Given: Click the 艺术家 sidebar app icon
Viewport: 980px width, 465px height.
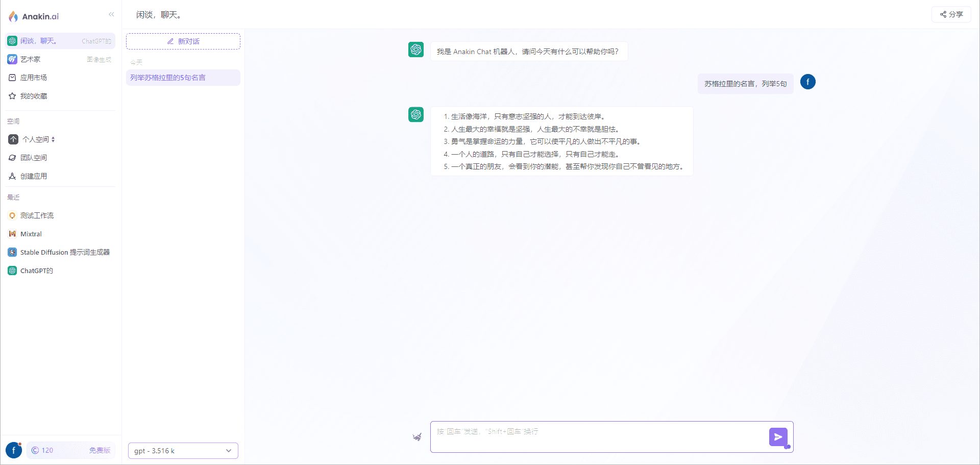Looking at the screenshot, I should [x=12, y=59].
